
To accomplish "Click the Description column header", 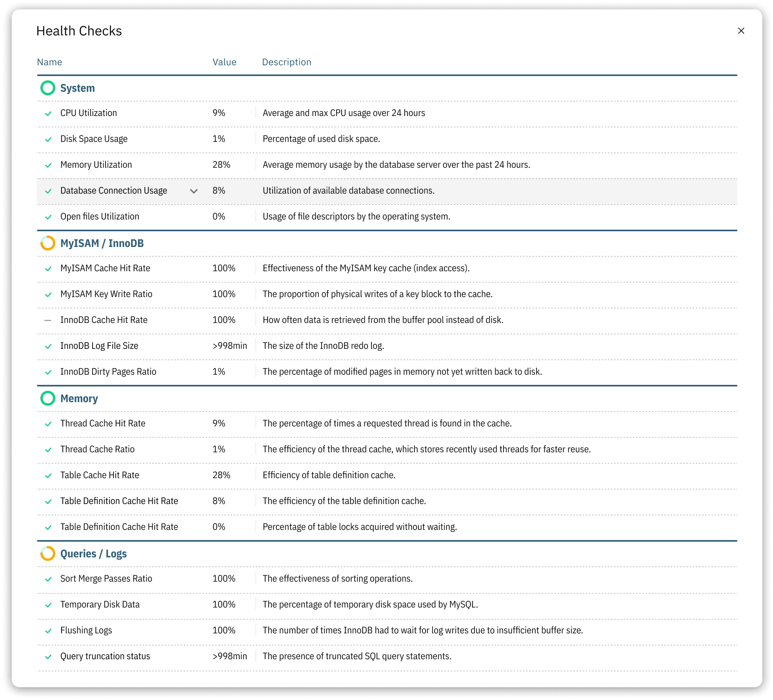I will (286, 62).
